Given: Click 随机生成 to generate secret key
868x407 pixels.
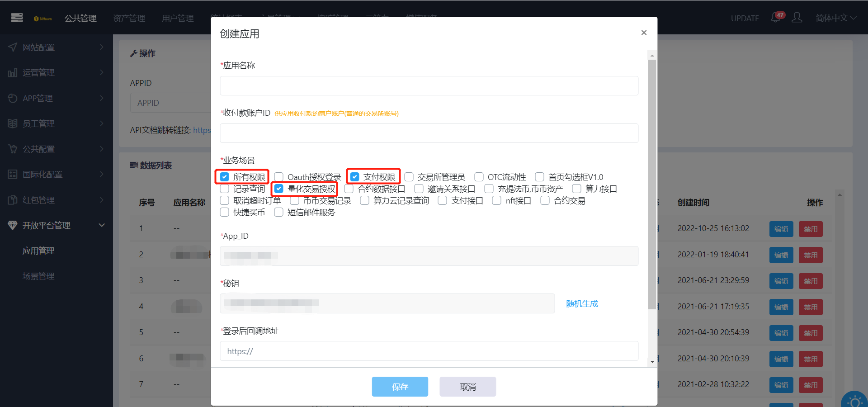Looking at the screenshot, I should click(582, 303).
